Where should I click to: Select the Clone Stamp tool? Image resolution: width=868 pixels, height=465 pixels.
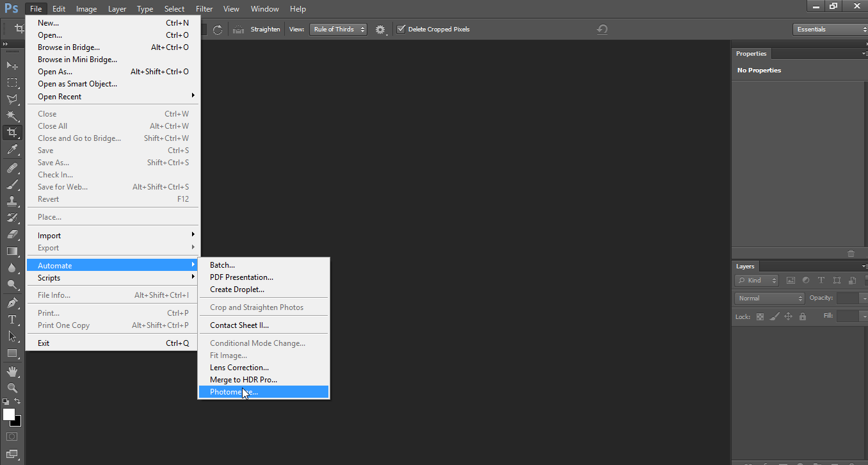(x=12, y=202)
